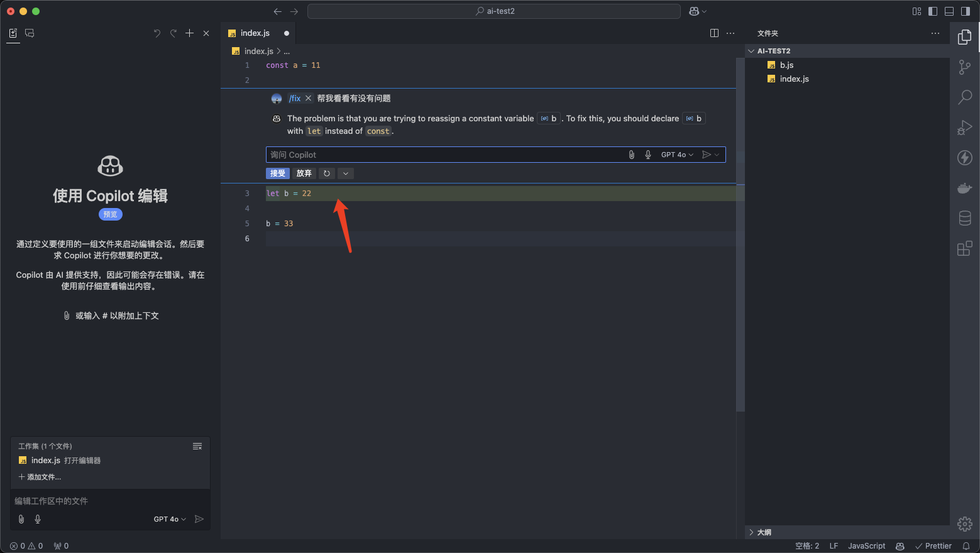This screenshot has width=980, height=553.
Task: Open ports indicator in status bar
Action: click(61, 546)
